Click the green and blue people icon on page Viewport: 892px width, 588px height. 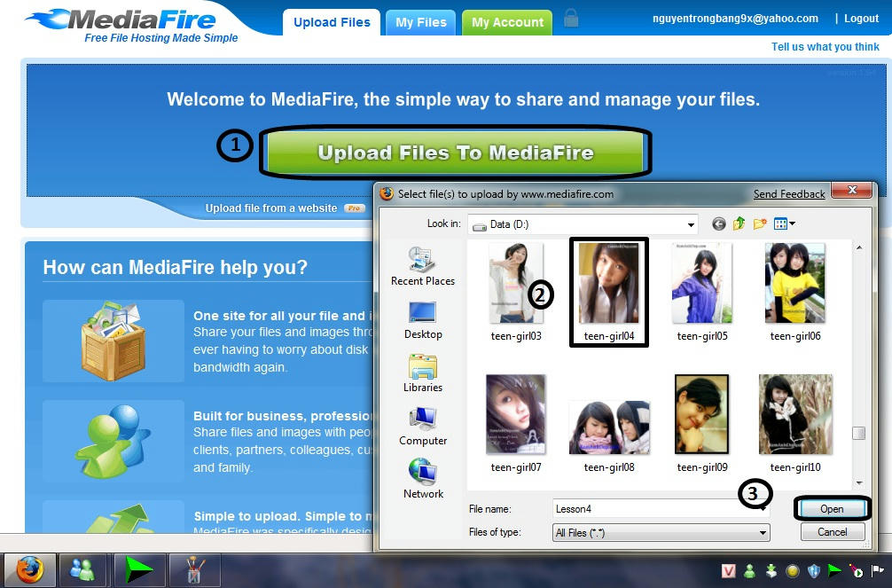(x=113, y=441)
